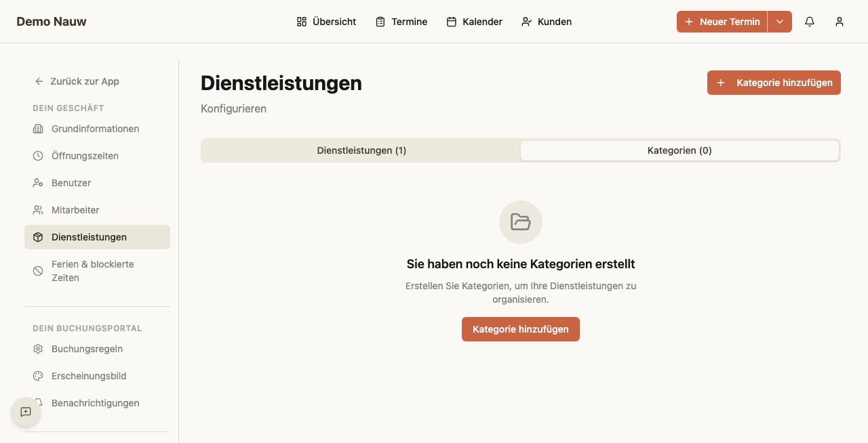Go to Übersicht in top navigation

pos(326,22)
